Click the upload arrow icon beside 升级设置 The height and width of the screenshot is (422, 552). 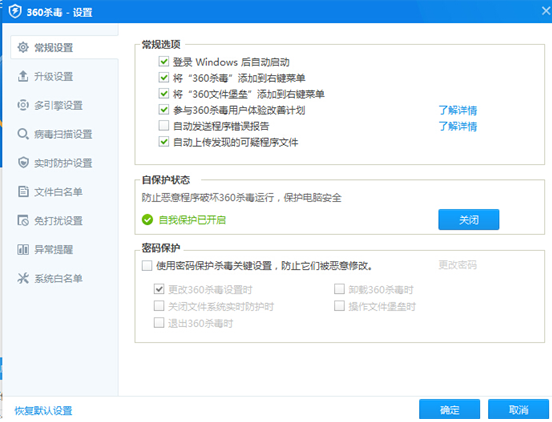coord(23,76)
